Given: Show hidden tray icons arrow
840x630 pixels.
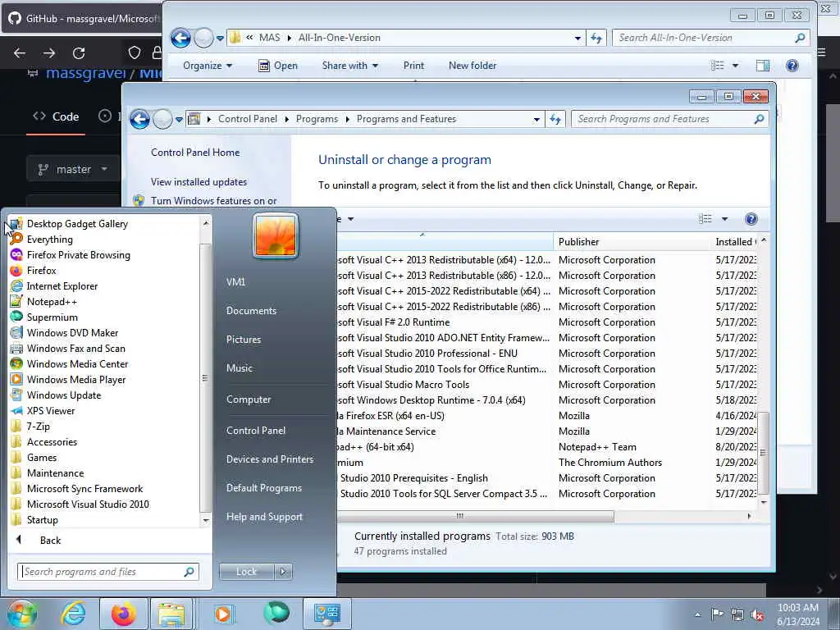Looking at the screenshot, I should 697,614.
